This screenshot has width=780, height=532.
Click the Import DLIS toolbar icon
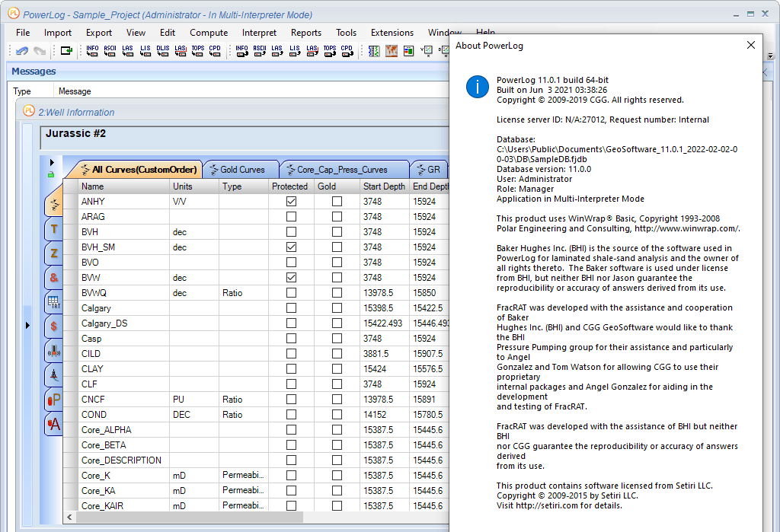point(163,51)
